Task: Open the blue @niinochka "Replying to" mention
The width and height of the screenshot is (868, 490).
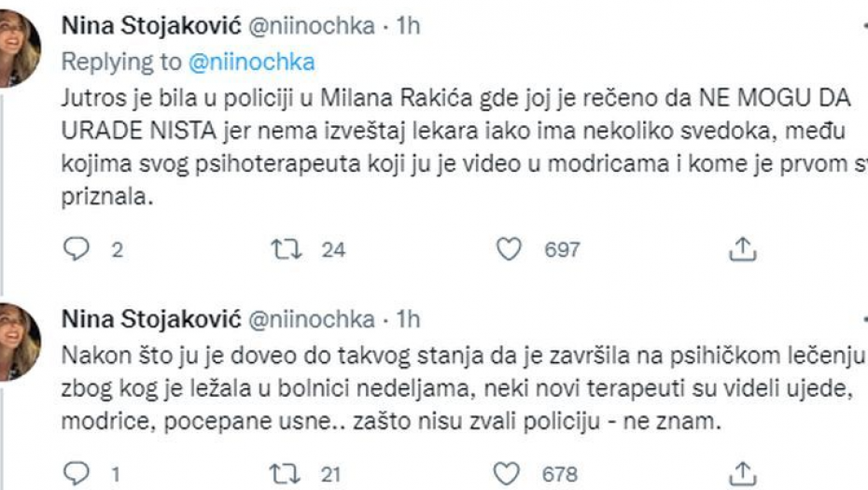Action: 251,62
